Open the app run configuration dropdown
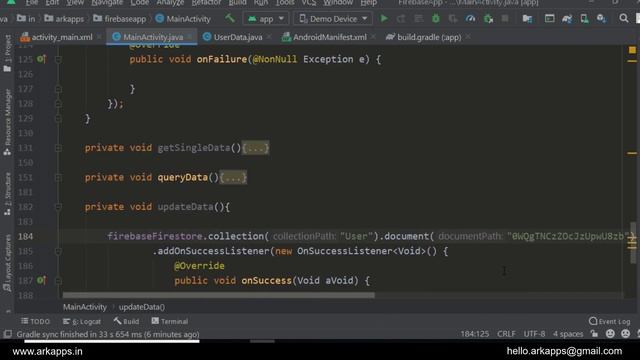 pos(266,19)
